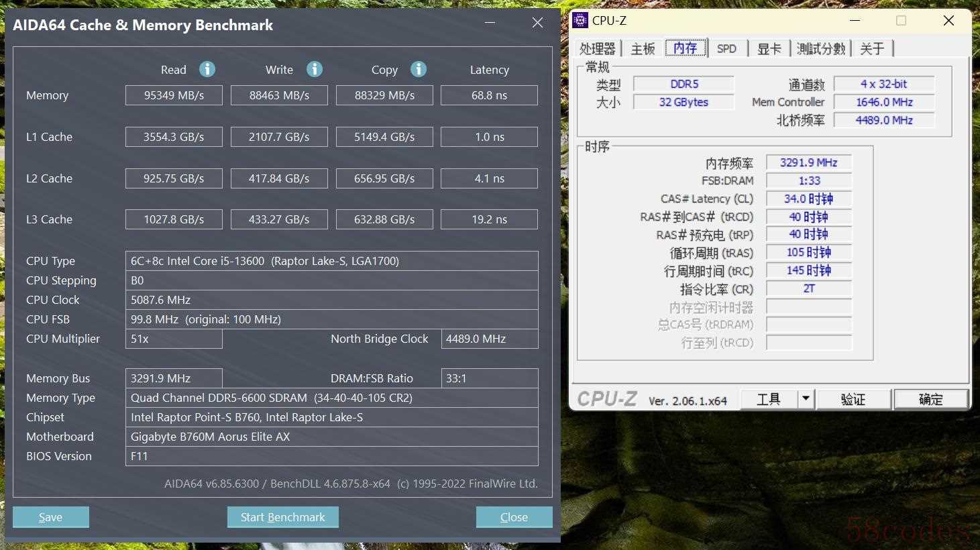Close the CPU-Z window
This screenshot has width=980, height=550.
(948, 21)
